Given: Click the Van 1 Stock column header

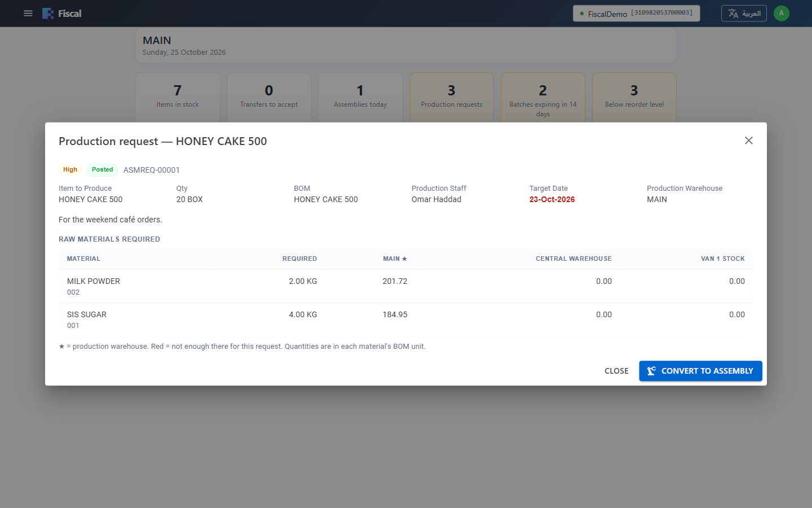Looking at the screenshot, I should coord(723,259).
